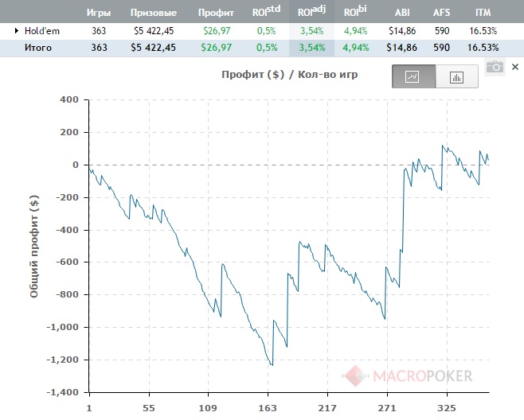This screenshot has width=524, height=420.
Task: Sort by ROI bi column header
Action: point(355,10)
